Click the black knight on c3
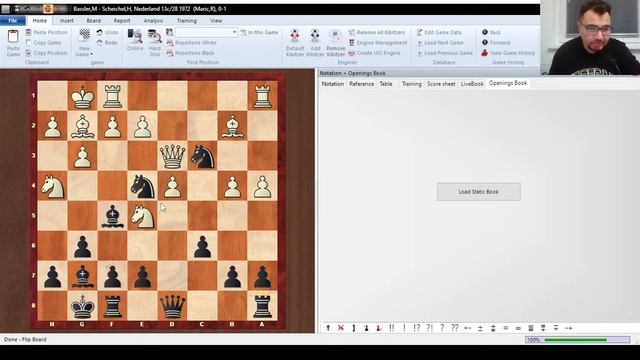 click(202, 156)
